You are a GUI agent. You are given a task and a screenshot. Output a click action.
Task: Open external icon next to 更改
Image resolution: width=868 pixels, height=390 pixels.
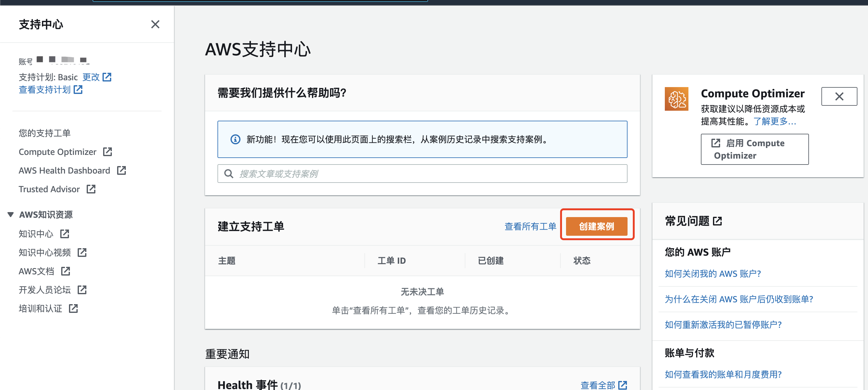[x=107, y=77]
